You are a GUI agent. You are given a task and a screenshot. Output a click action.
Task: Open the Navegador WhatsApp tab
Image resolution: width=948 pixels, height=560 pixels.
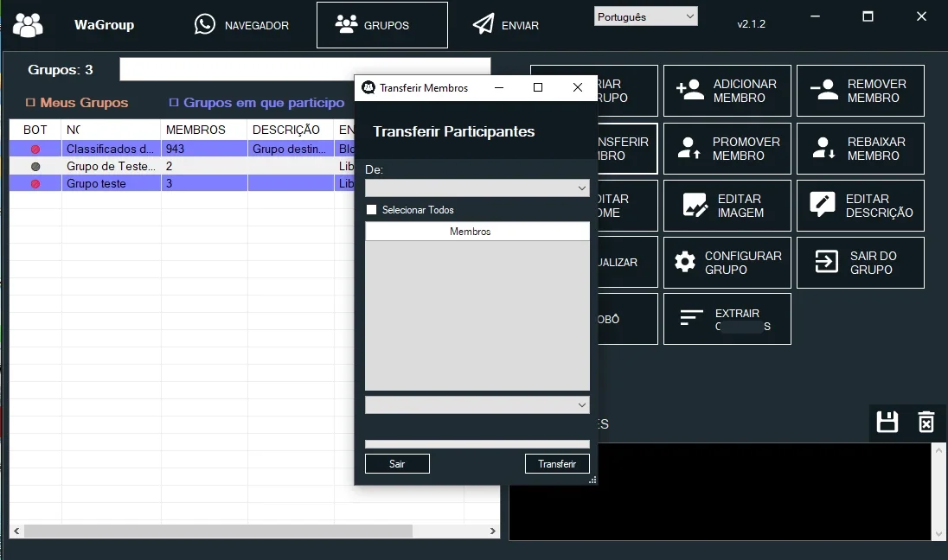tap(241, 25)
